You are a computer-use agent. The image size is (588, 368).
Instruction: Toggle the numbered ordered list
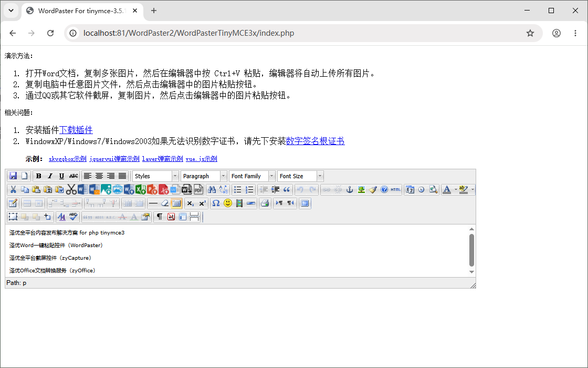pos(249,190)
